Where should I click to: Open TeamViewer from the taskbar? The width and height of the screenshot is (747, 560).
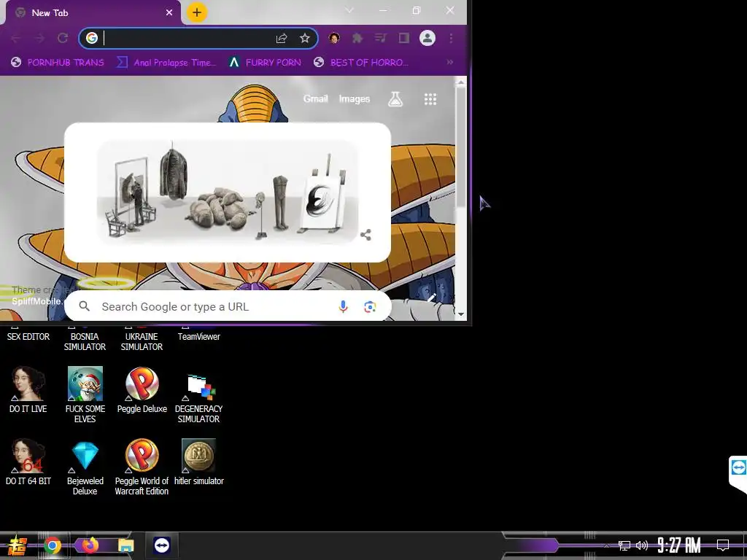162,545
